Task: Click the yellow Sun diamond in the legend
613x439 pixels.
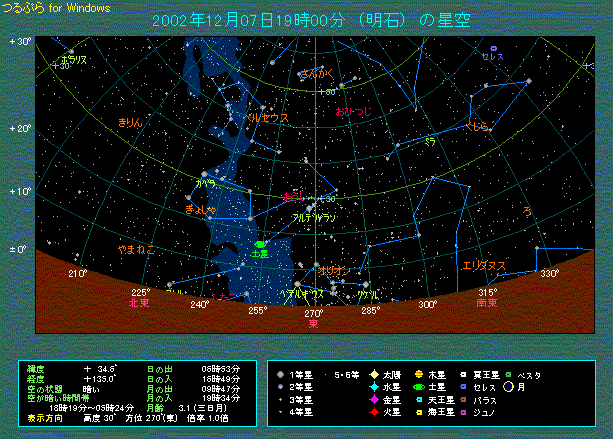Action: 372,376
